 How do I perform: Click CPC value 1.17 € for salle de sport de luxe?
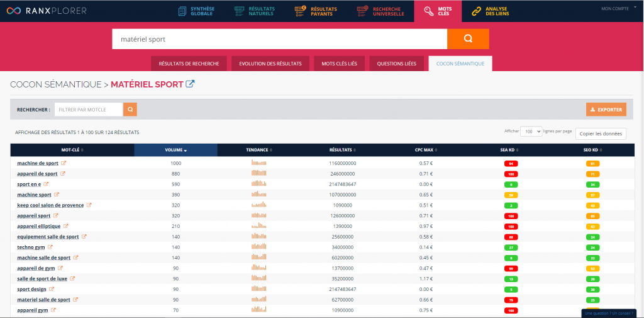426,278
